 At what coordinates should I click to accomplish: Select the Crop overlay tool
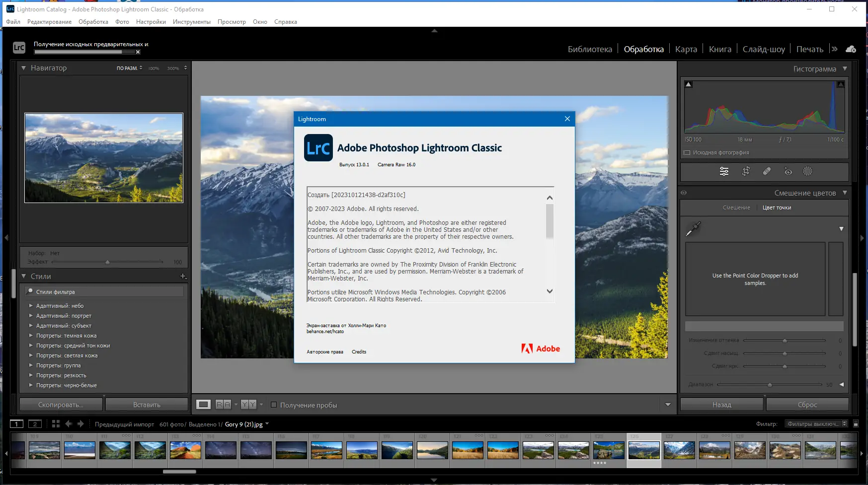746,171
